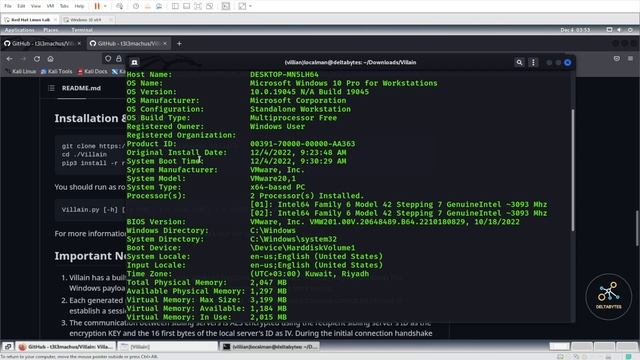
Task: Open the VMware File menu
Action: click(8, 6)
